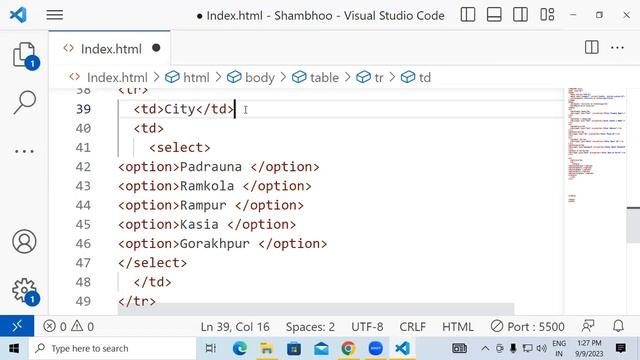Click the closing select tag on line 47
Screen dimensions: 640x360
coord(153,262)
